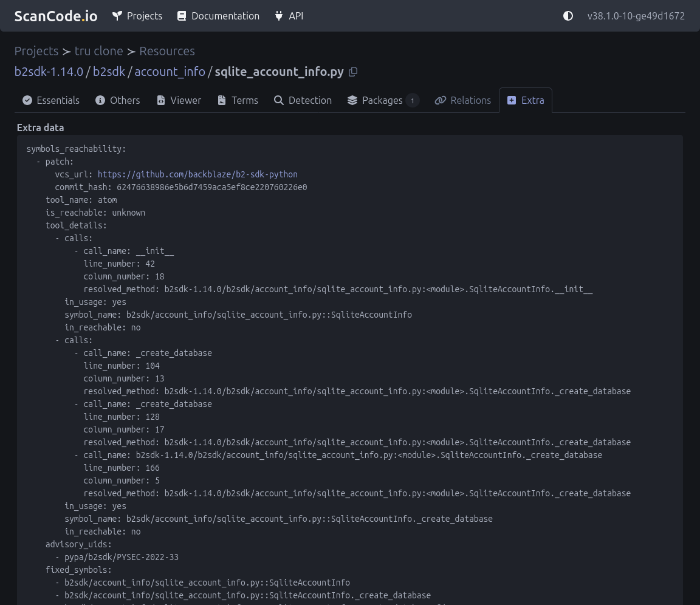Click the 'line_number: 104' value
Image resolution: width=700 pixels, height=605 pixels.
point(153,366)
